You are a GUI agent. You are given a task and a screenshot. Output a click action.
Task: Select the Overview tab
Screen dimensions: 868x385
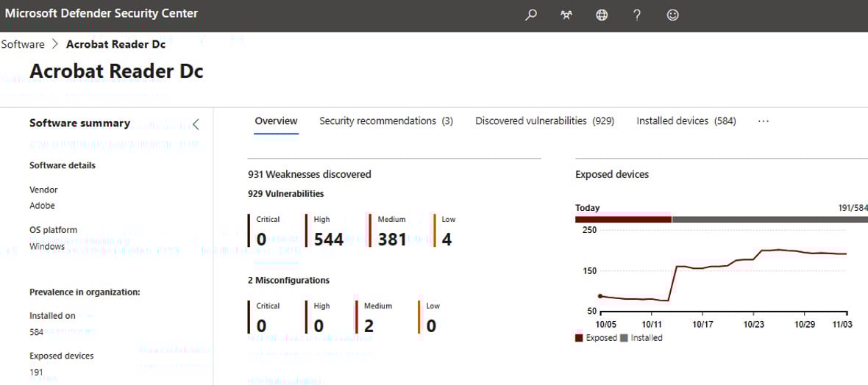(277, 121)
